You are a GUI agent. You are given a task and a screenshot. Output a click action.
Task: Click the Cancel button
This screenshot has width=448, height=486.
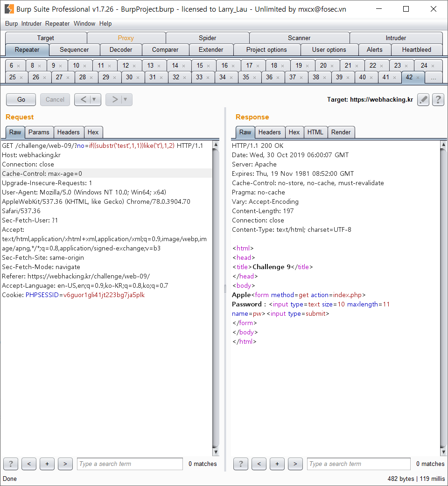[x=55, y=99]
